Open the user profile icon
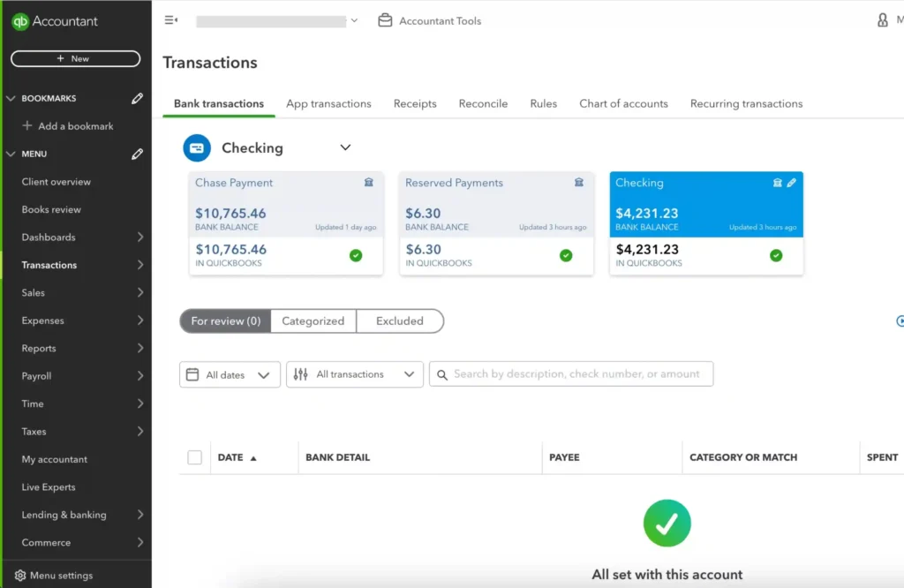 click(883, 21)
